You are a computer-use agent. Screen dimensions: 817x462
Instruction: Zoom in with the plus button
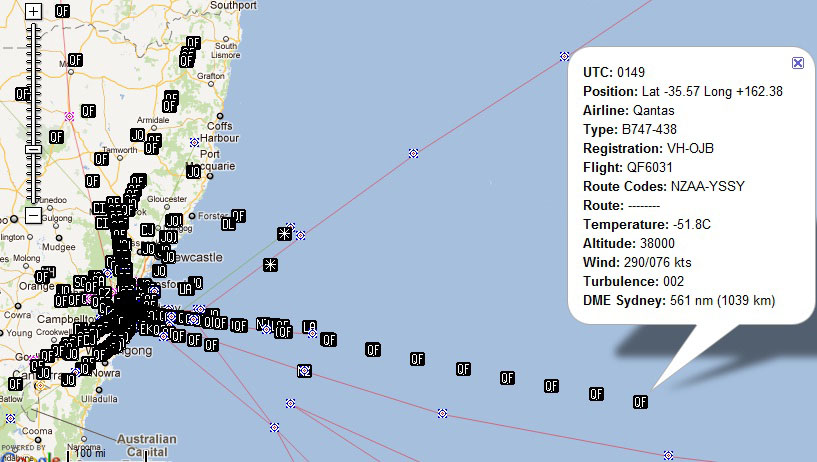coord(33,11)
